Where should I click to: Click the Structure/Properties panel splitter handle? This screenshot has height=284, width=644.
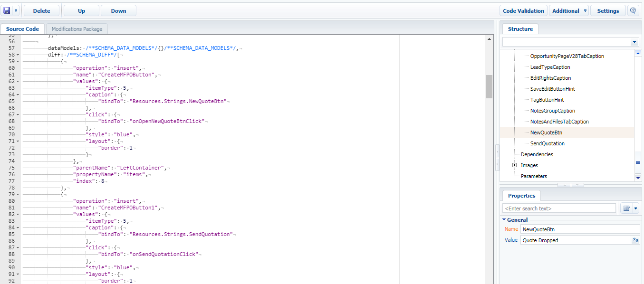(x=571, y=185)
